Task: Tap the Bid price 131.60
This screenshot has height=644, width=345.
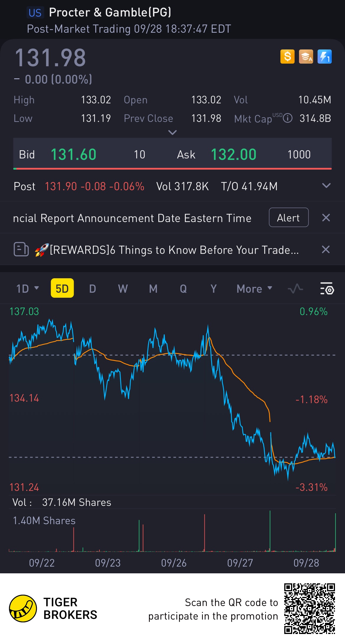Action: (x=74, y=154)
